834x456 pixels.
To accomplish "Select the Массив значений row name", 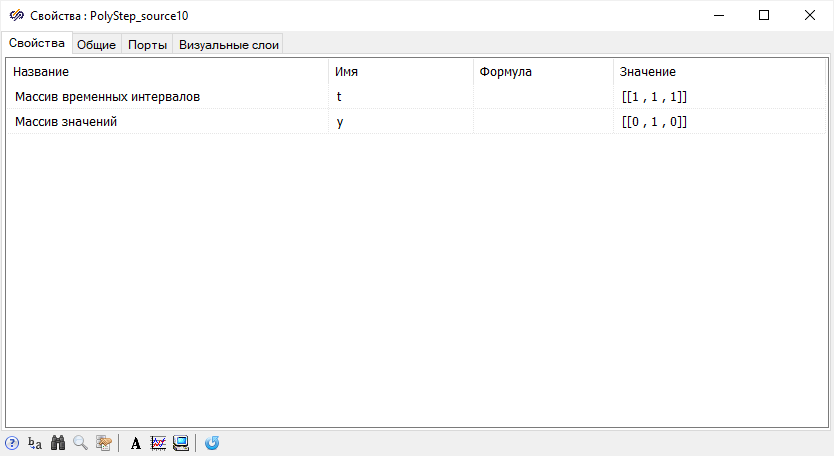I will click(x=67, y=122).
